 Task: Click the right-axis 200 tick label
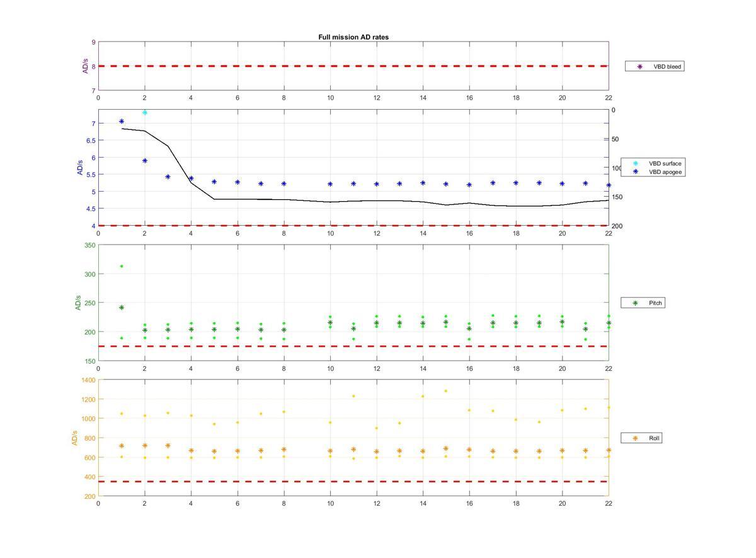(x=617, y=226)
